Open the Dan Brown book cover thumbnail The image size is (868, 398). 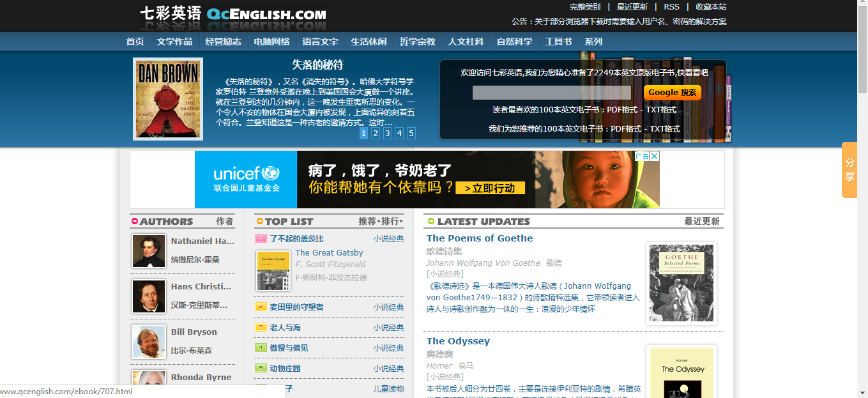(168, 99)
